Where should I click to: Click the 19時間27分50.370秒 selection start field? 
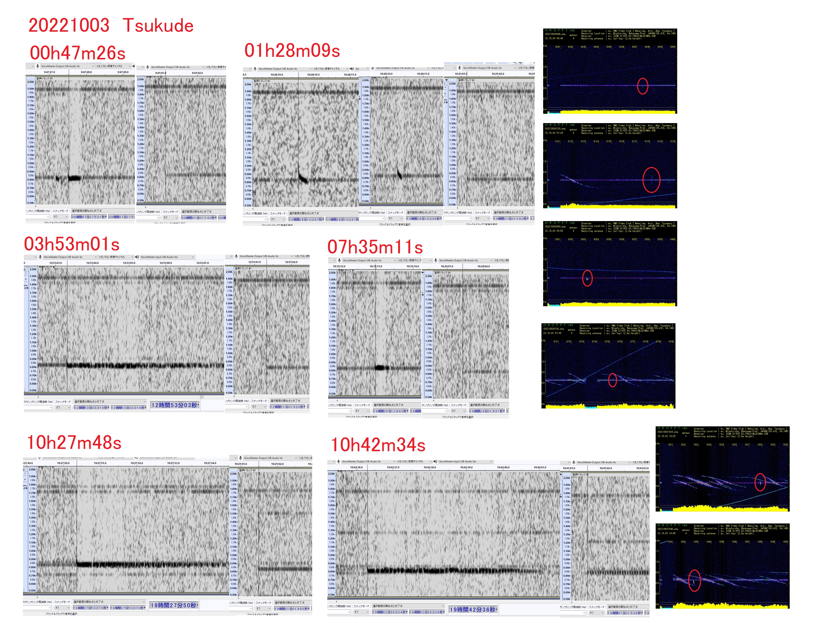click(91, 608)
